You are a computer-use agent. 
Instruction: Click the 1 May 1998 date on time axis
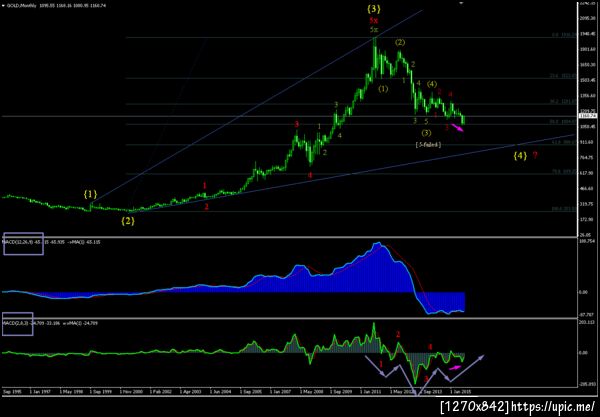[70, 392]
